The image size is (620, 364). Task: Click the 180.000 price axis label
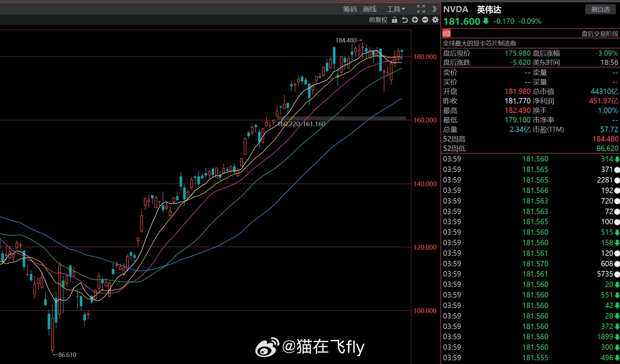425,57
